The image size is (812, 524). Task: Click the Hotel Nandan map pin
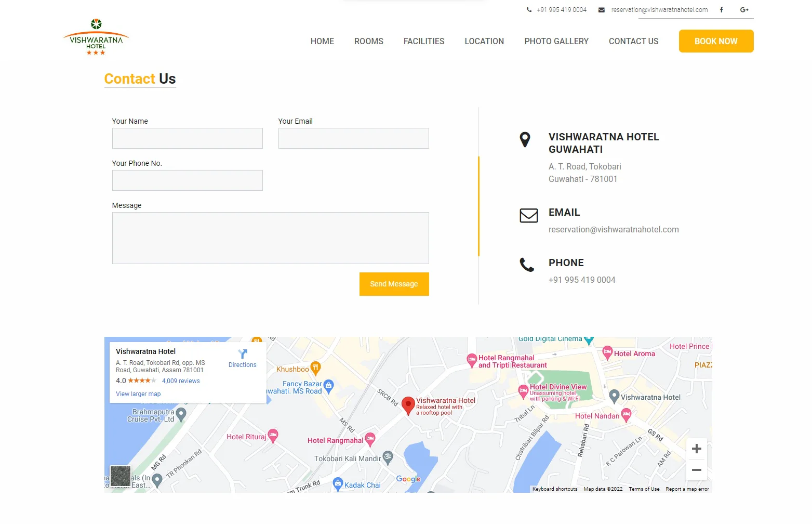coord(626,414)
